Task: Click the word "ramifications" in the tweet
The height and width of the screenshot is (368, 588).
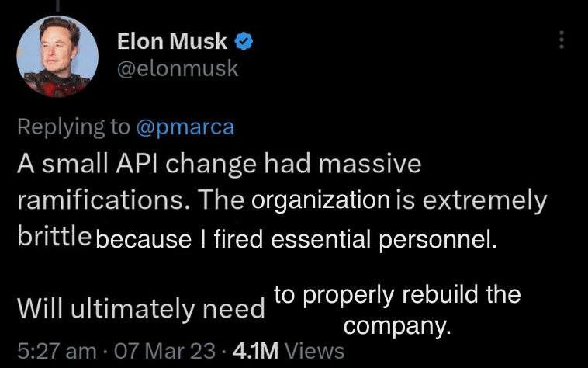Action: pos(98,200)
